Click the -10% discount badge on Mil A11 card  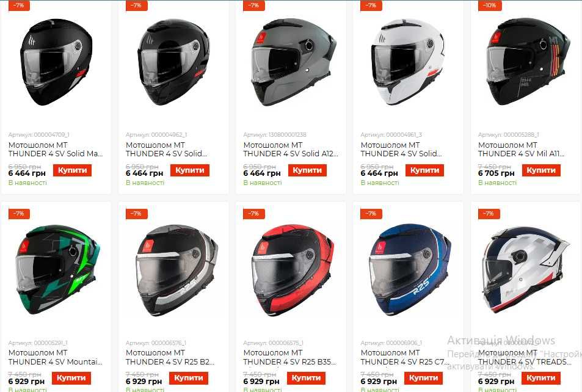(489, 5)
